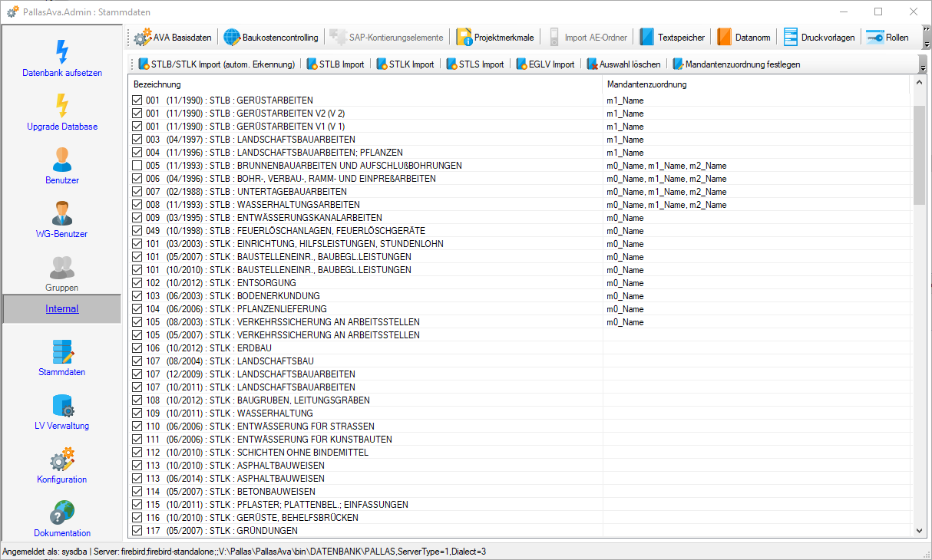Open the Stammdaten sidebar icon
This screenshot has height=560, width=932.
(x=62, y=351)
